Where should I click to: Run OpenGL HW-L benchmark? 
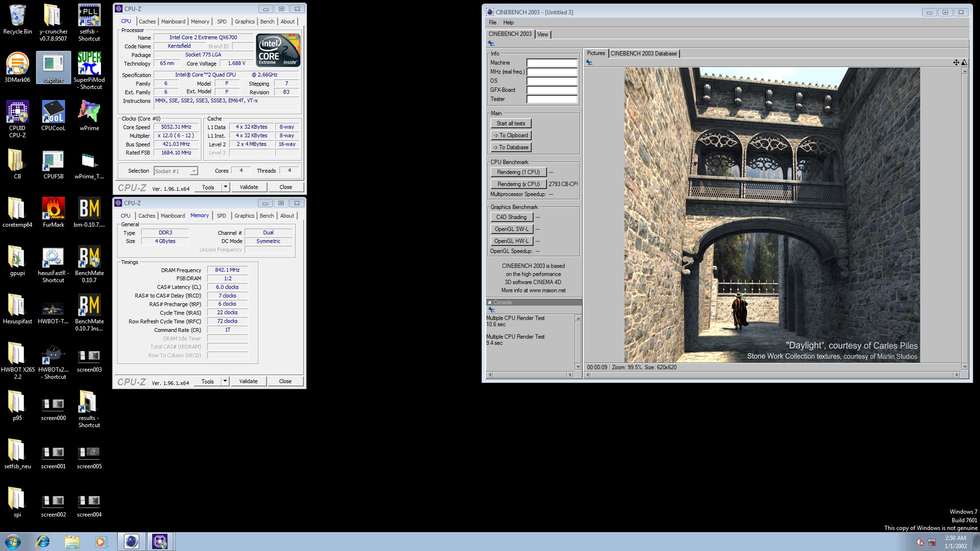click(x=511, y=241)
